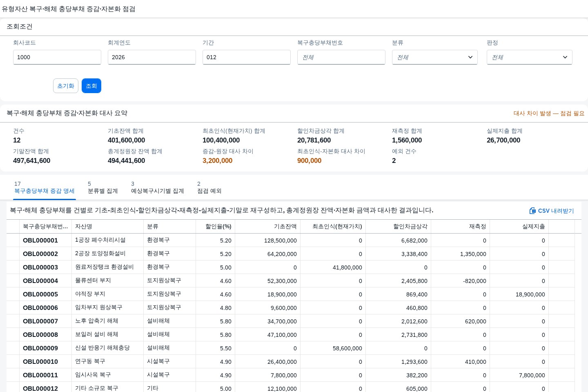Click asset name 노후 압축기 해체
Image resolution: width=588 pixels, height=392 pixels.
point(97,321)
